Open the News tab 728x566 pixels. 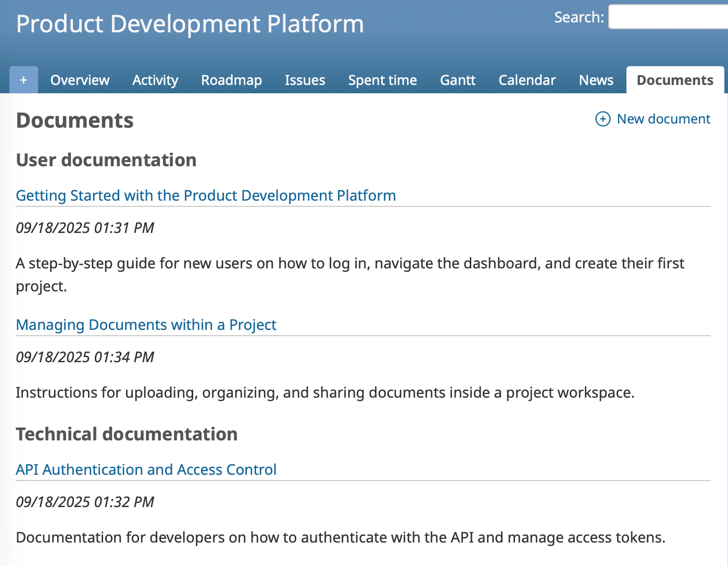click(x=596, y=80)
